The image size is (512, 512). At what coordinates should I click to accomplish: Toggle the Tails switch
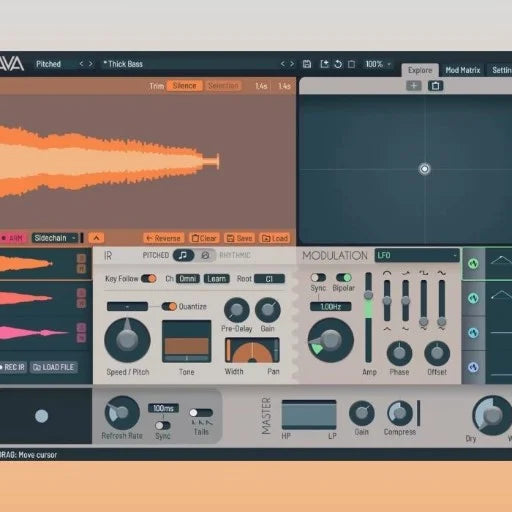point(201,413)
